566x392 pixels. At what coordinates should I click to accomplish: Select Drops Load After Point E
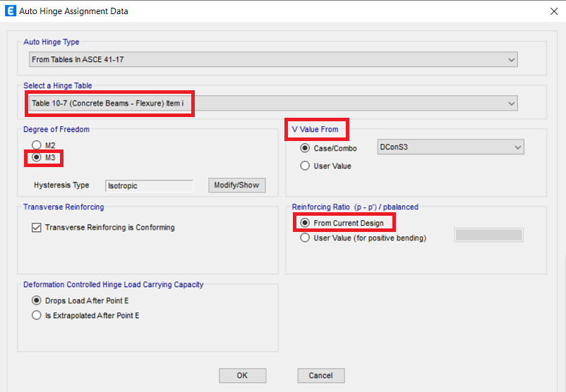tap(37, 300)
